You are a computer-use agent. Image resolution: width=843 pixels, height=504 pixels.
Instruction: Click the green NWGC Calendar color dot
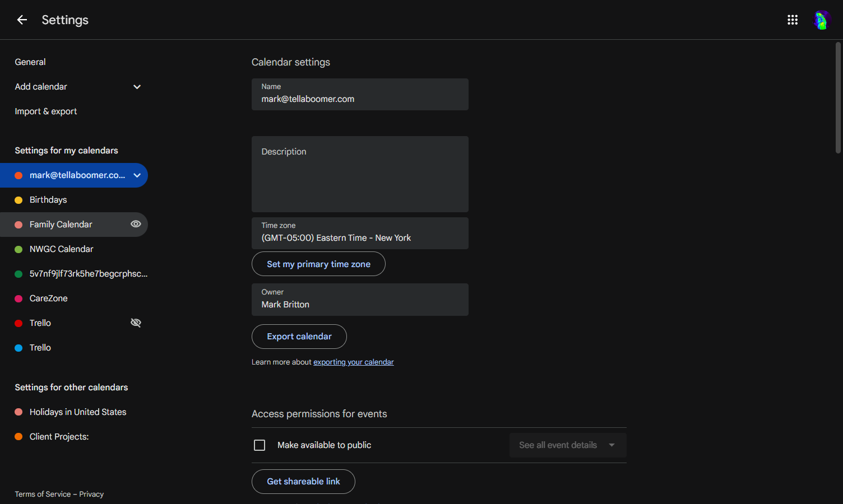18,249
